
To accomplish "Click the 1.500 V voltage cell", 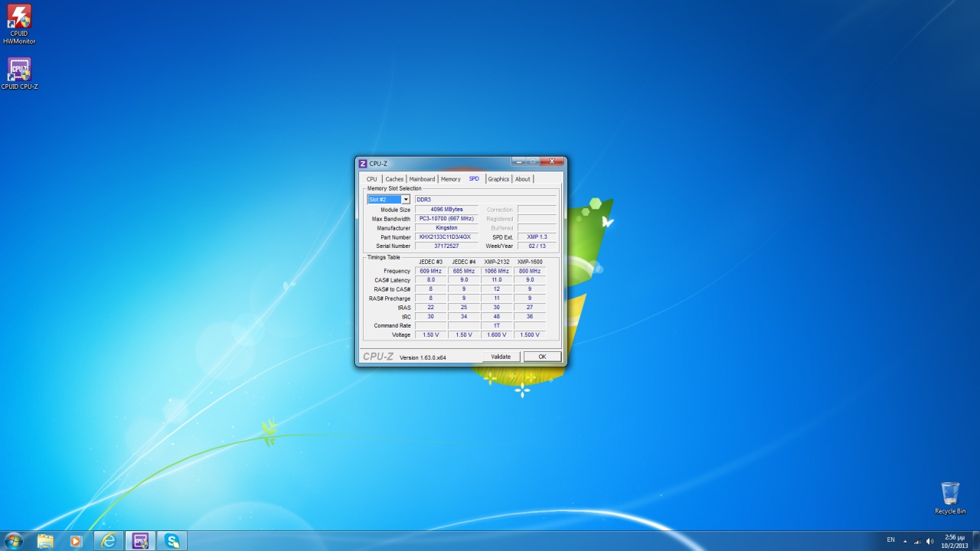I will coord(530,335).
